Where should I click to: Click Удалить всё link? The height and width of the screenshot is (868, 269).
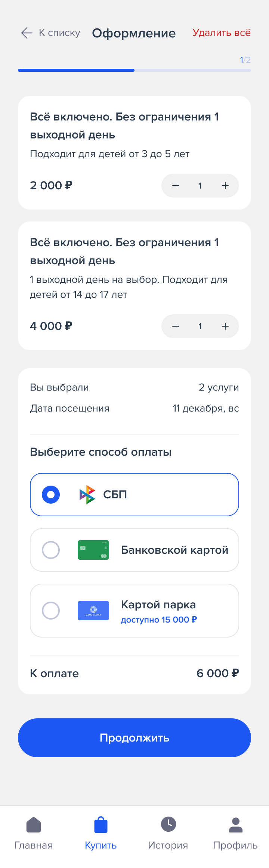(x=222, y=33)
